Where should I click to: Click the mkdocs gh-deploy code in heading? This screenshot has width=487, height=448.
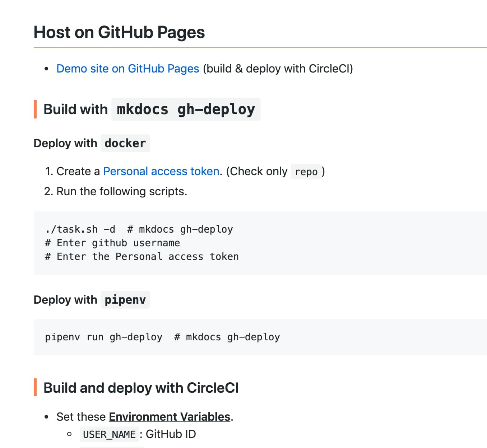186,109
